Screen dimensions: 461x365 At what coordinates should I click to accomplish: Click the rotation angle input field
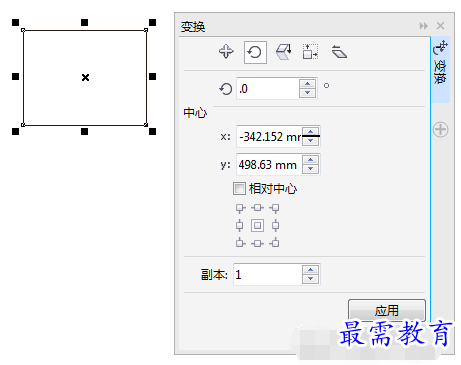[x=268, y=89]
